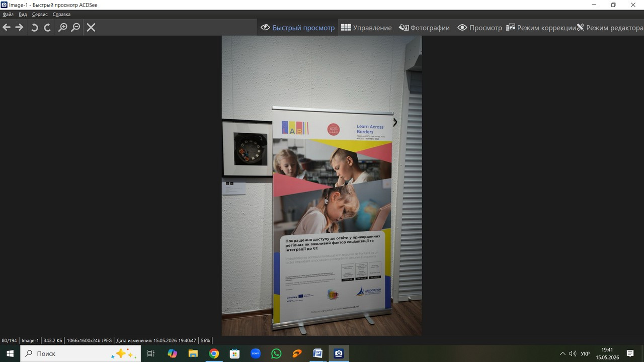
Task: Change the УКР keyboard language
Action: point(585,353)
